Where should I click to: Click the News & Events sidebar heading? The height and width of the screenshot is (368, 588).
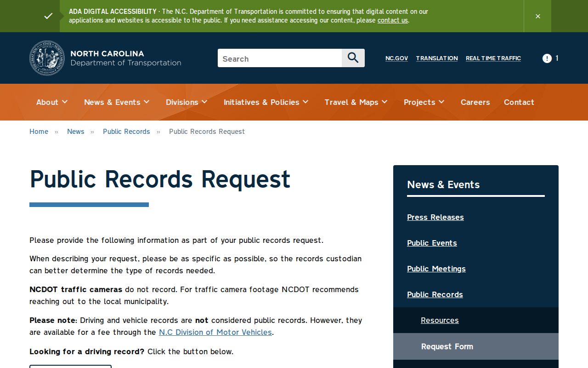[443, 184]
